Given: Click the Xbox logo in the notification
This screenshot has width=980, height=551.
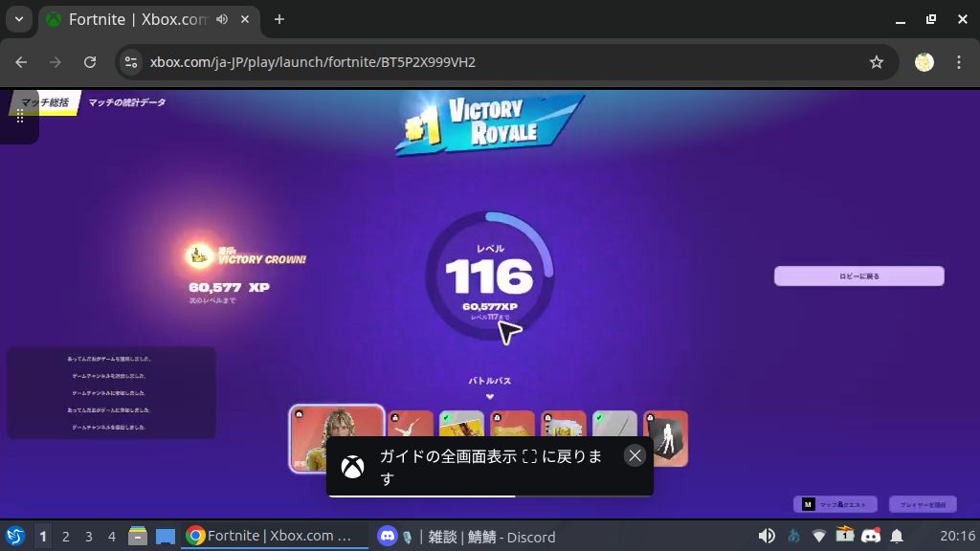Looking at the screenshot, I should point(352,467).
